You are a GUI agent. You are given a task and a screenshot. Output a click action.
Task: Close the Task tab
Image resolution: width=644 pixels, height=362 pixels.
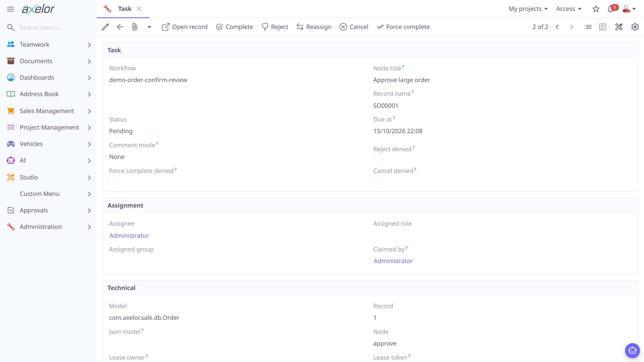pos(139,9)
